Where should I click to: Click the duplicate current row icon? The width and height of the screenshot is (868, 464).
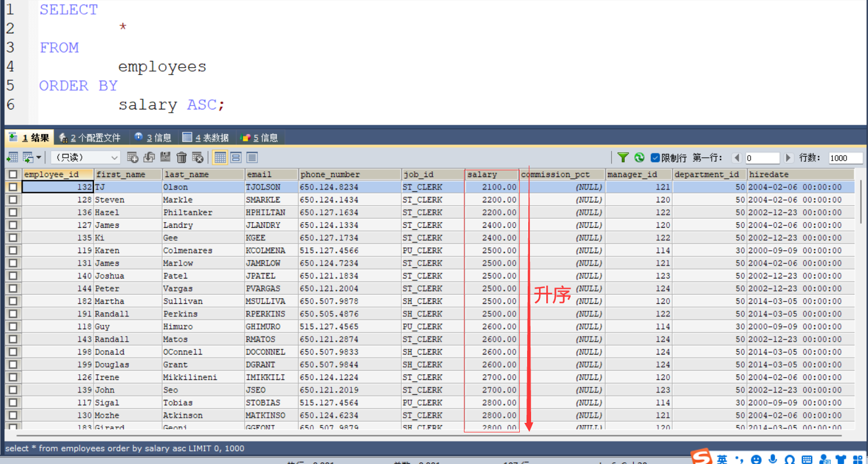click(149, 157)
